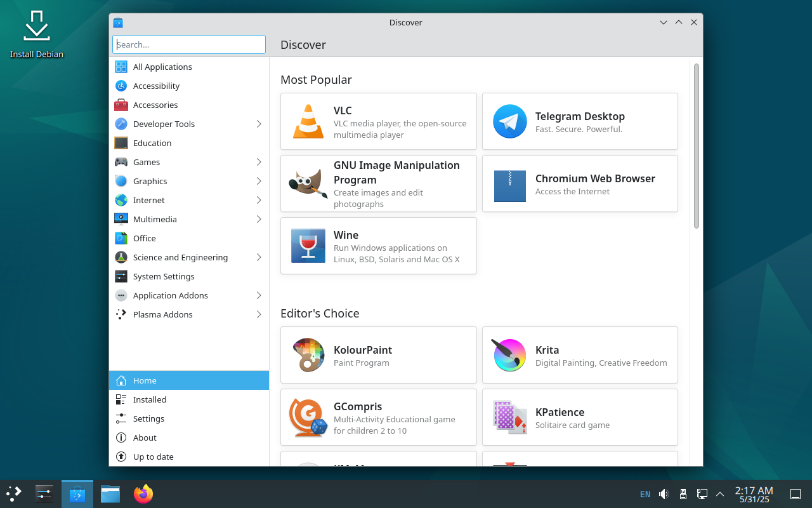
Task: Click the GIMP mascot icon
Action: click(x=308, y=184)
